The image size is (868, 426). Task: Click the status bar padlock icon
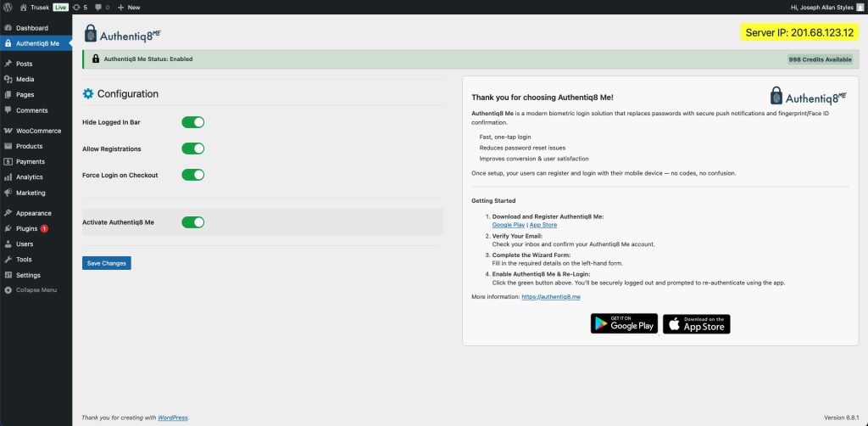click(96, 59)
